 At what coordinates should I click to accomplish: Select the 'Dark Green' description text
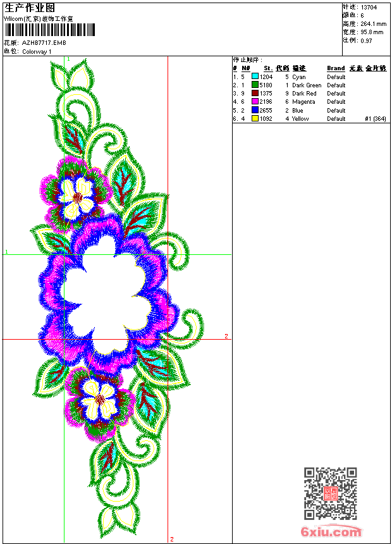(x=307, y=85)
